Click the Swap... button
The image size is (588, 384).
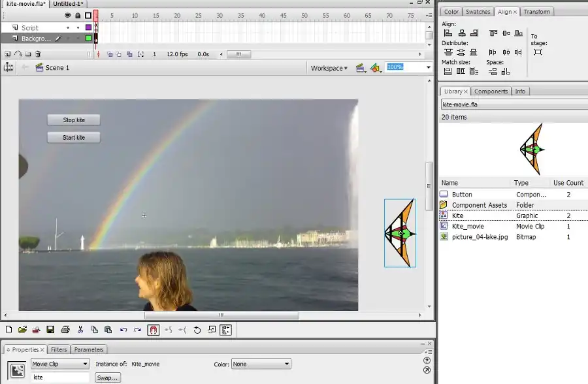tap(108, 377)
